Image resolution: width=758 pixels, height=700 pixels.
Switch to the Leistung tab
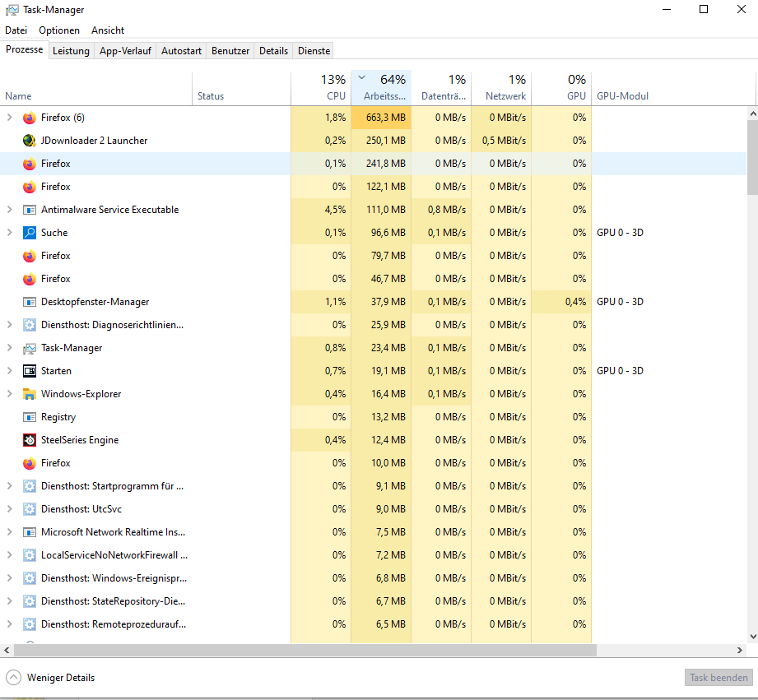click(71, 51)
